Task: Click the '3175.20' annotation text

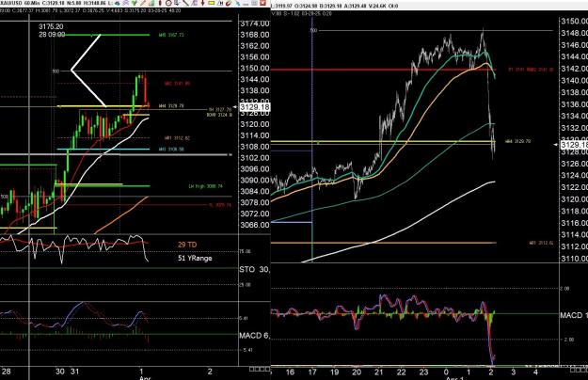Action: click(51, 26)
